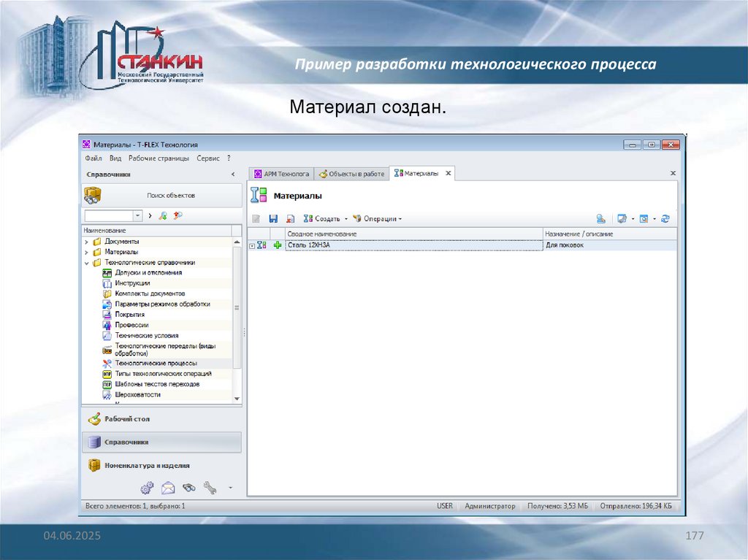
Task: Click the Создать toolbar button
Action: pos(322,219)
